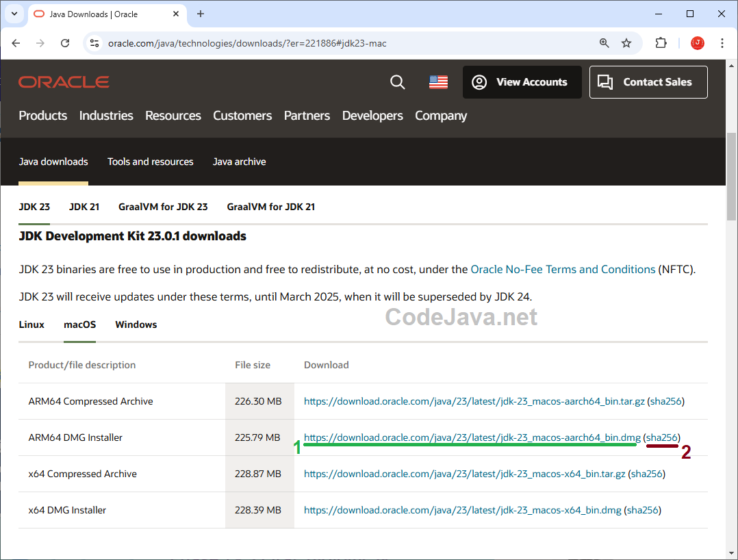The image size is (738, 560).
Task: Switch to GraalVM for JDK 21 tab
Action: 271,207
